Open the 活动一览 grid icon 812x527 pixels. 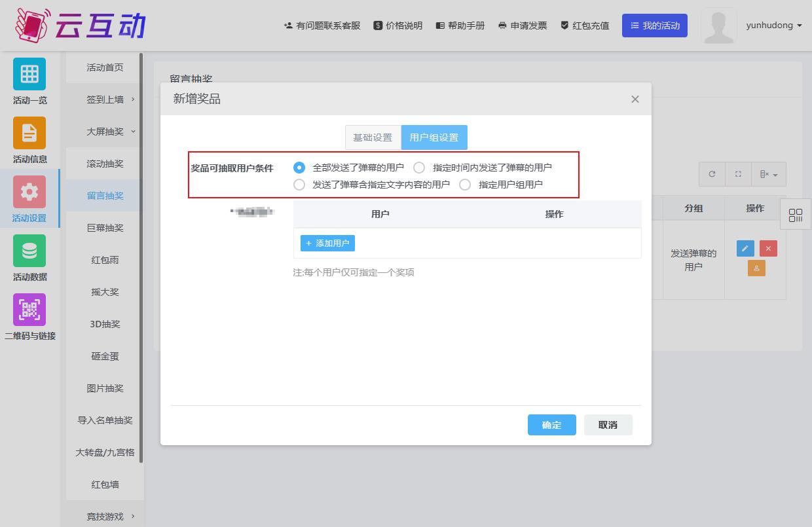click(29, 74)
